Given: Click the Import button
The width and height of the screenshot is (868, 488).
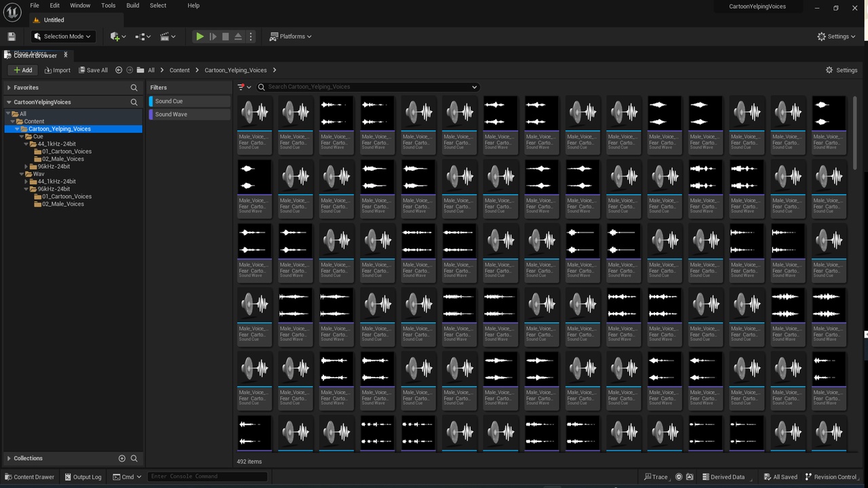Looking at the screenshot, I should click(x=58, y=70).
